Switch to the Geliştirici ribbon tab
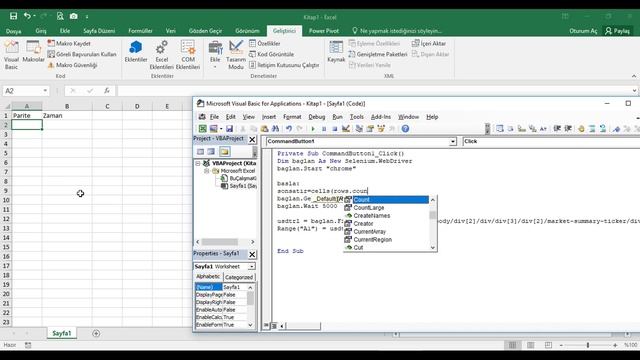Image resolution: width=640 pixels, height=360 pixels. tap(284, 31)
